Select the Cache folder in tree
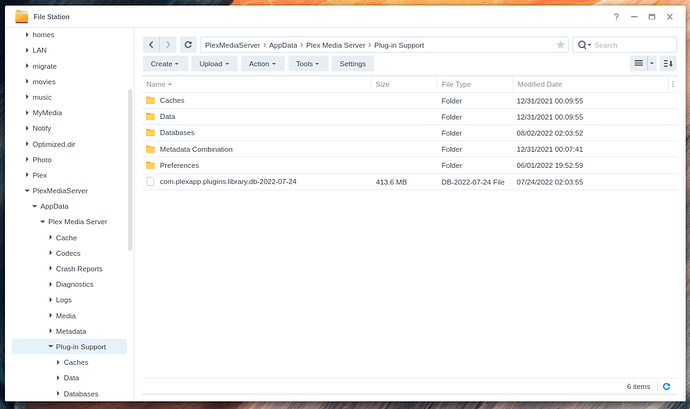Image resolution: width=690 pixels, height=409 pixels. pyautogui.click(x=66, y=238)
